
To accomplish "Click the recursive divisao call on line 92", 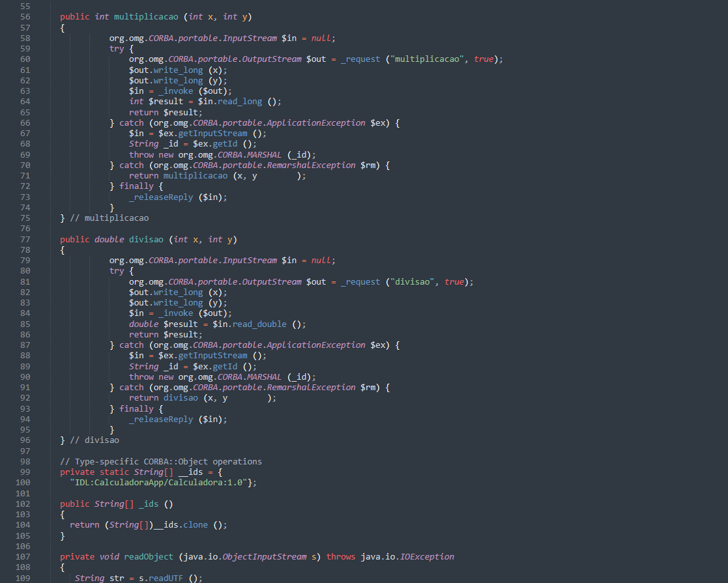I will tap(181, 398).
